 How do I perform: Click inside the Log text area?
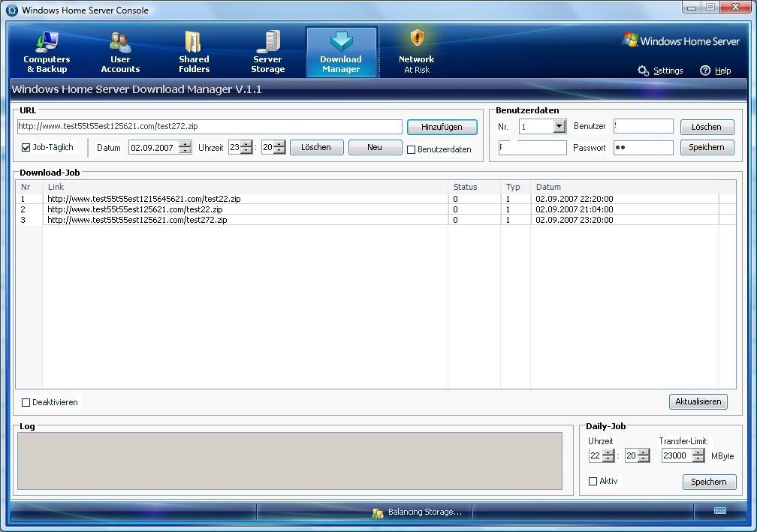click(290, 461)
